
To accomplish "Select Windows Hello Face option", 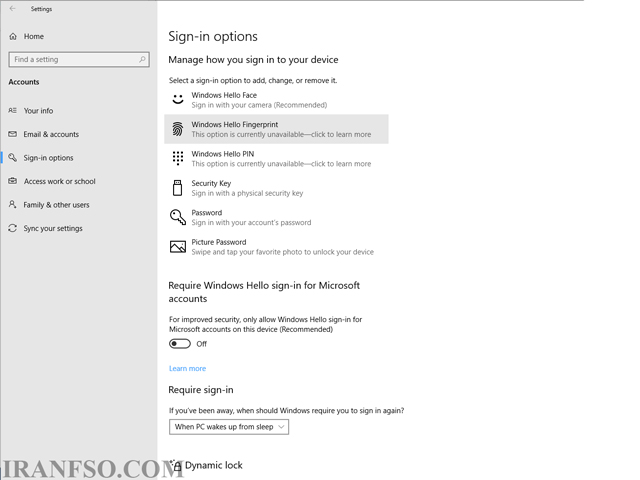I will [x=276, y=100].
